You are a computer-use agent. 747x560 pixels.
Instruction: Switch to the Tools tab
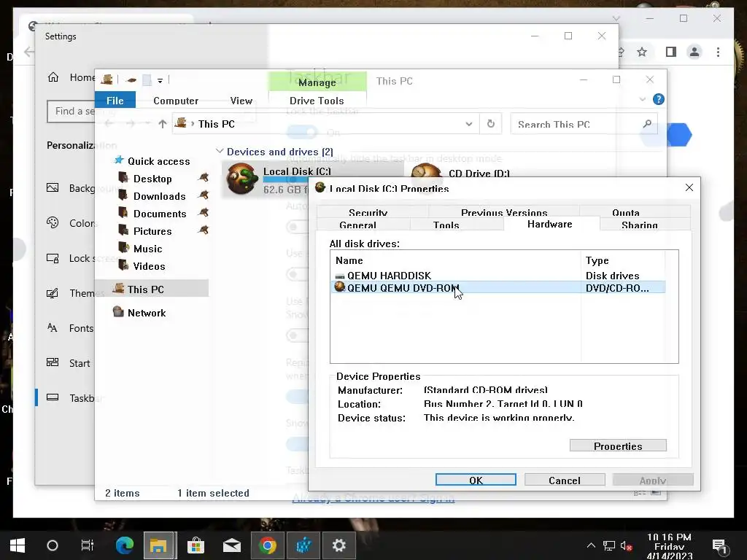pyautogui.click(x=446, y=225)
